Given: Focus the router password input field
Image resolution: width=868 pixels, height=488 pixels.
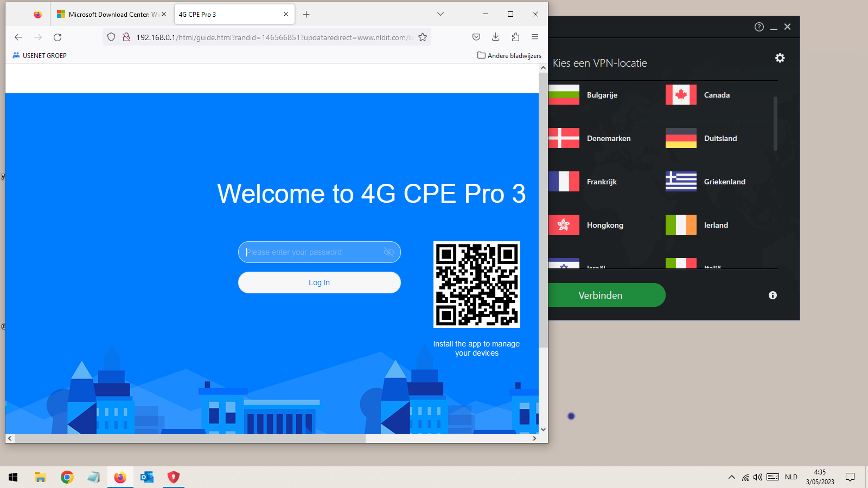Looking at the screenshot, I should [x=312, y=252].
